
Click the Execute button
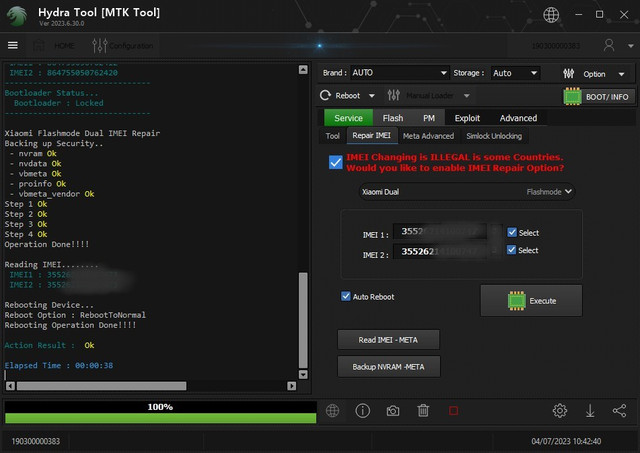531,301
